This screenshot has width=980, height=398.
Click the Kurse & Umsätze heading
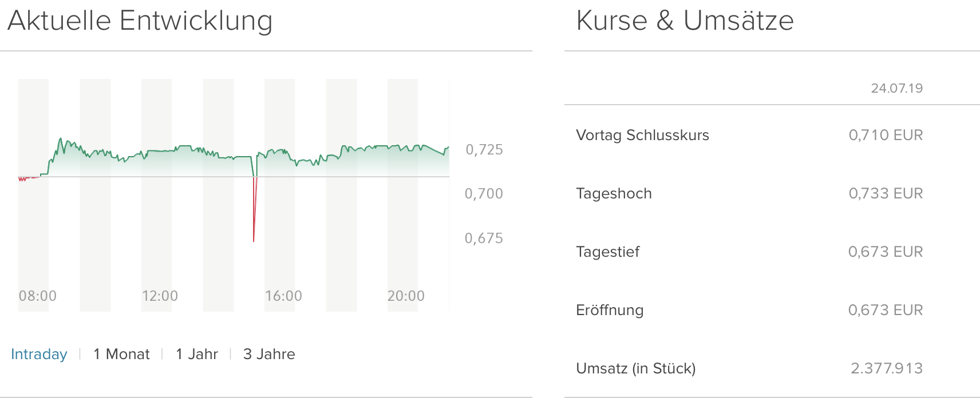point(685,21)
